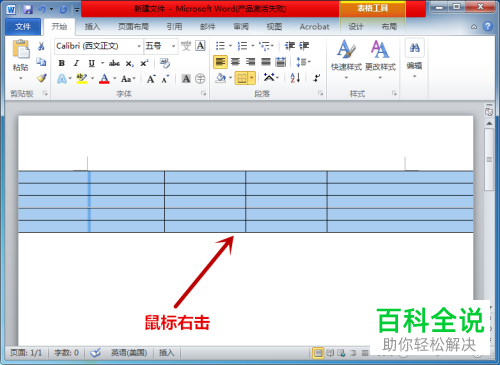This screenshot has height=365, width=500.
Task: Open the Font dialog launcher
Action: click(203, 94)
